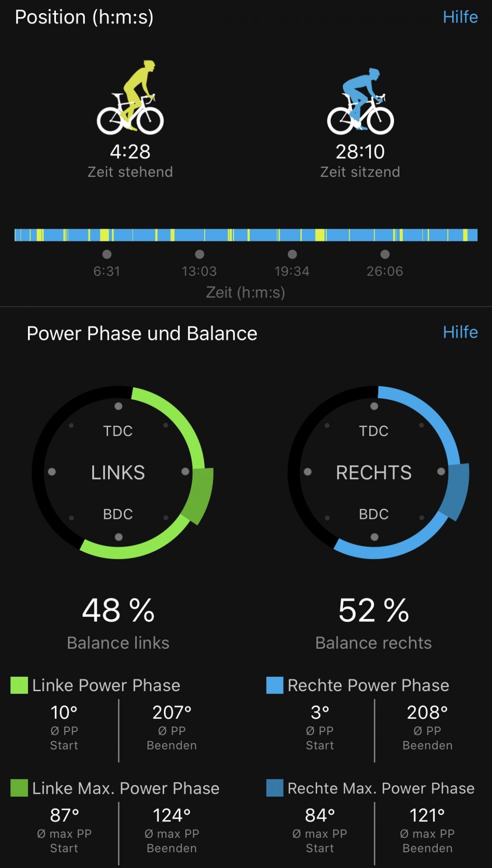Tap the light green Linke Power Phase swatch

click(x=19, y=685)
